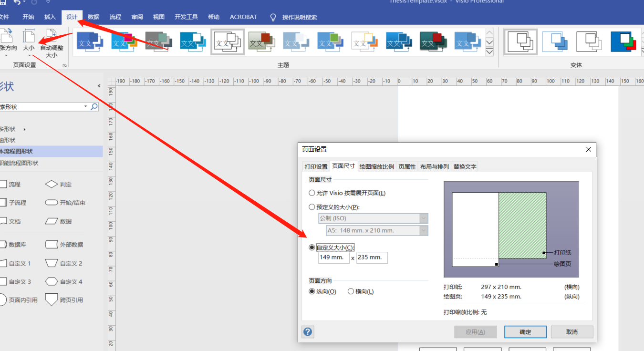Viewport: 644px width, 351px height.
Task: Choose 横向 landscape orientation
Action: [x=361, y=291]
